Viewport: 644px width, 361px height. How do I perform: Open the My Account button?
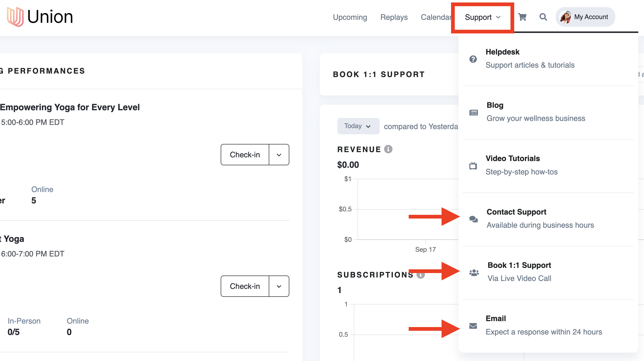(585, 17)
